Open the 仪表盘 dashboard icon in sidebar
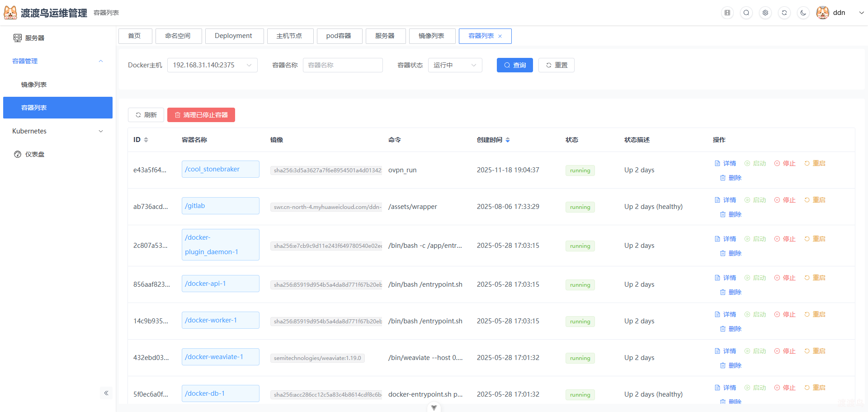 [x=17, y=154]
